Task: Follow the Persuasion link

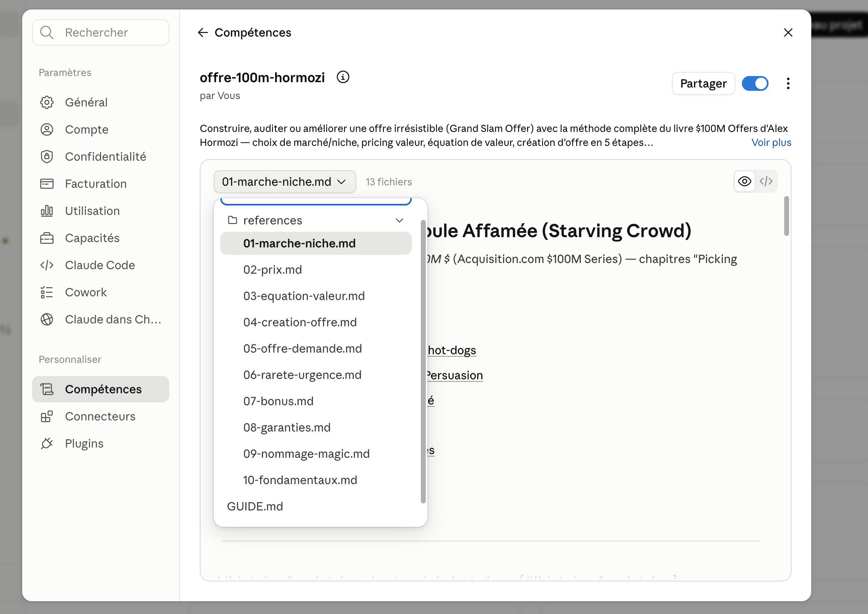Action: tap(455, 375)
